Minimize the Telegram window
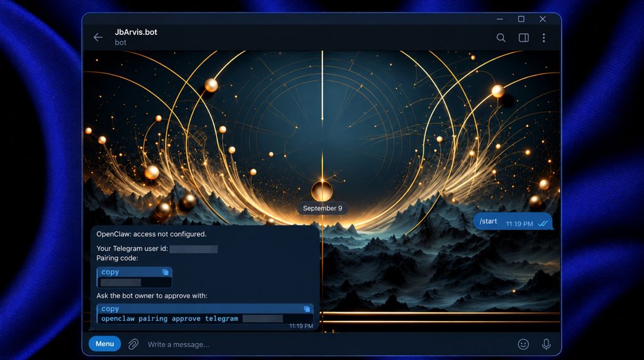This screenshot has height=360, width=644. coord(499,19)
